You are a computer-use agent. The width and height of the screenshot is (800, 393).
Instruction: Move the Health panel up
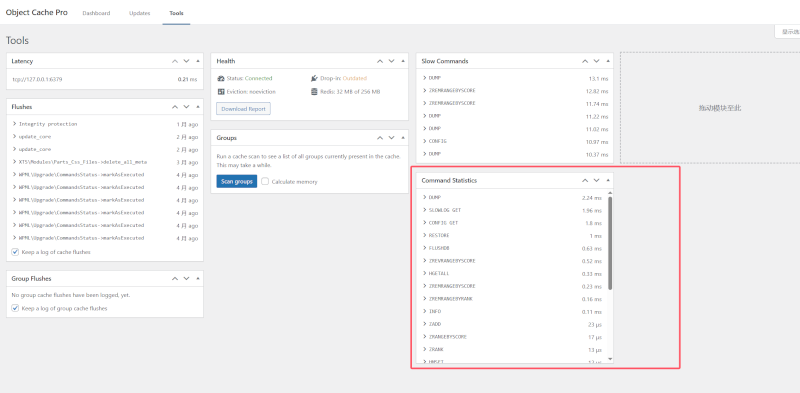(x=380, y=61)
